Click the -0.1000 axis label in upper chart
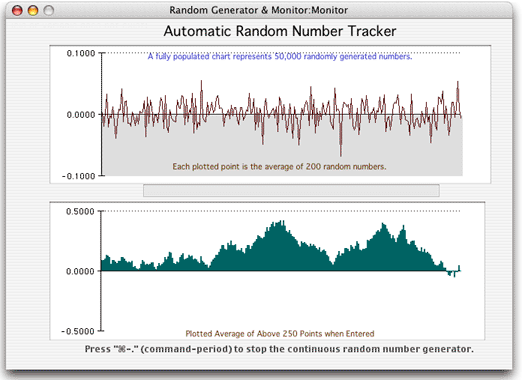The image size is (522, 380). [x=79, y=176]
